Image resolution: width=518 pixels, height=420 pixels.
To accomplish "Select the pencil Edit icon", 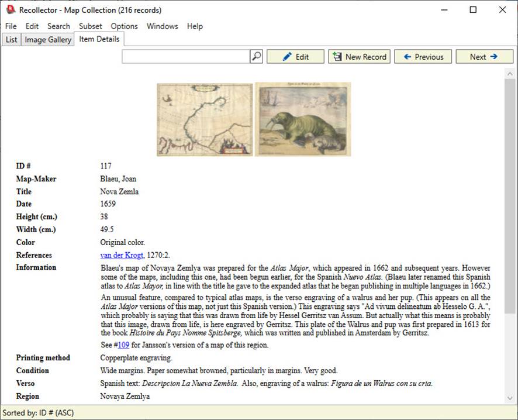I will coord(286,56).
